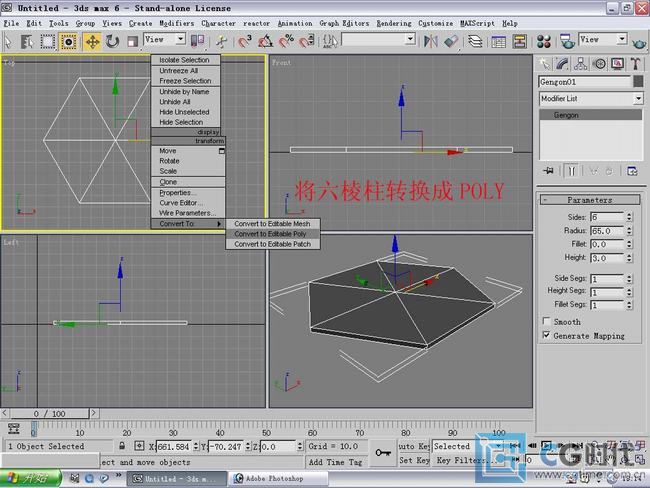
Task: Toggle Select and Manipulate tool
Action: tap(221, 41)
